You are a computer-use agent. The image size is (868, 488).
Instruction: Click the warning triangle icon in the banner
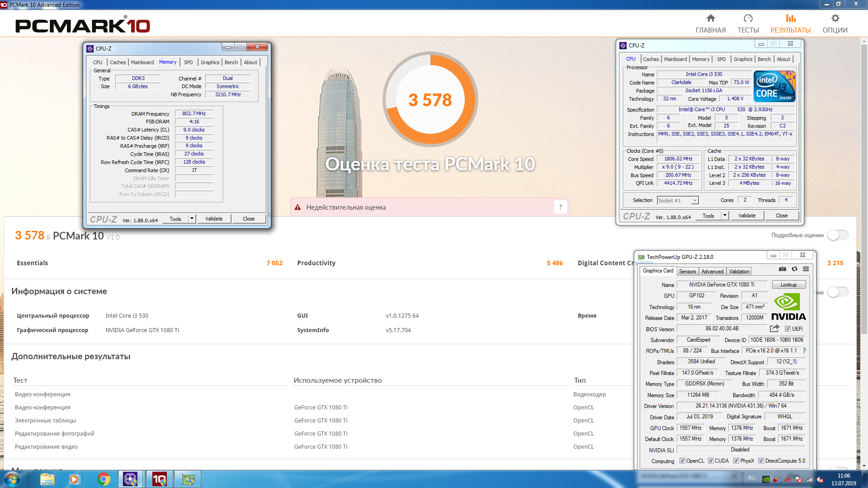click(x=297, y=207)
